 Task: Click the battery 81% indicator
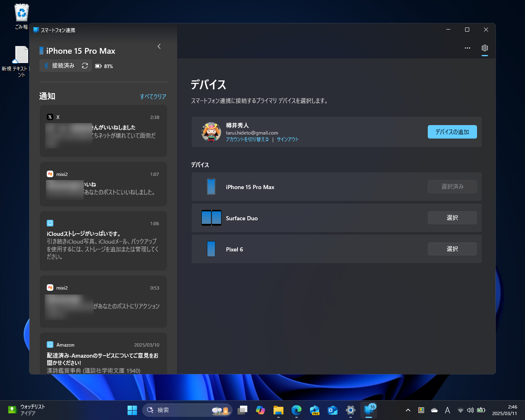tap(104, 66)
